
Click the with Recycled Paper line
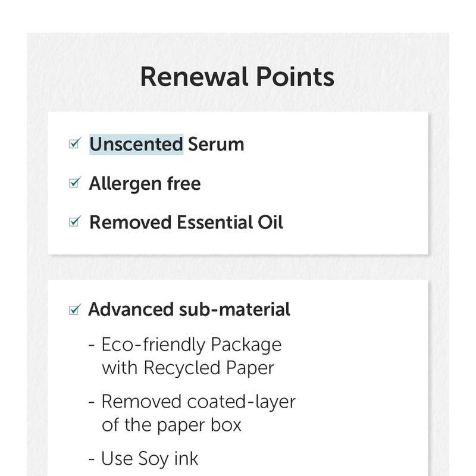point(188,368)
